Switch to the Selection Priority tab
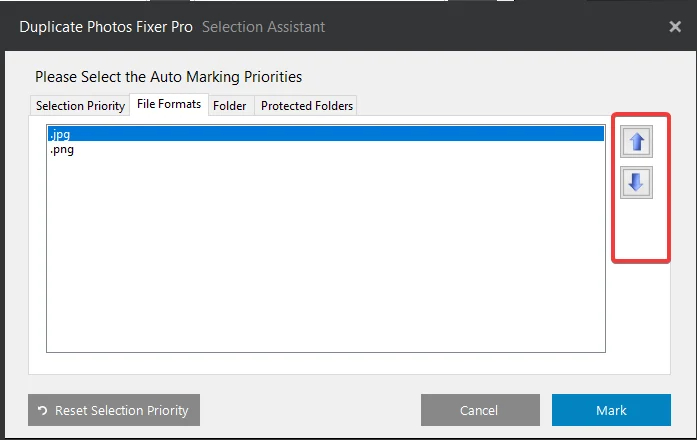Image resolution: width=697 pixels, height=440 pixels. coord(80,106)
